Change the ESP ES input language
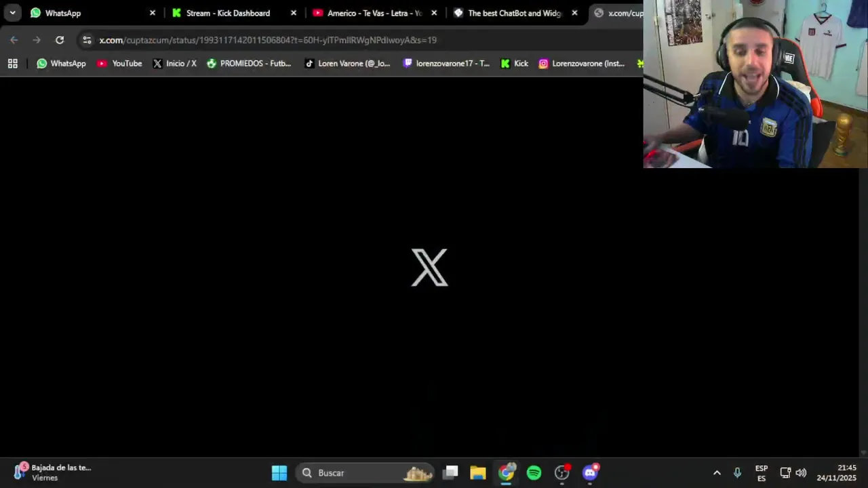This screenshot has width=868, height=488. click(x=762, y=473)
